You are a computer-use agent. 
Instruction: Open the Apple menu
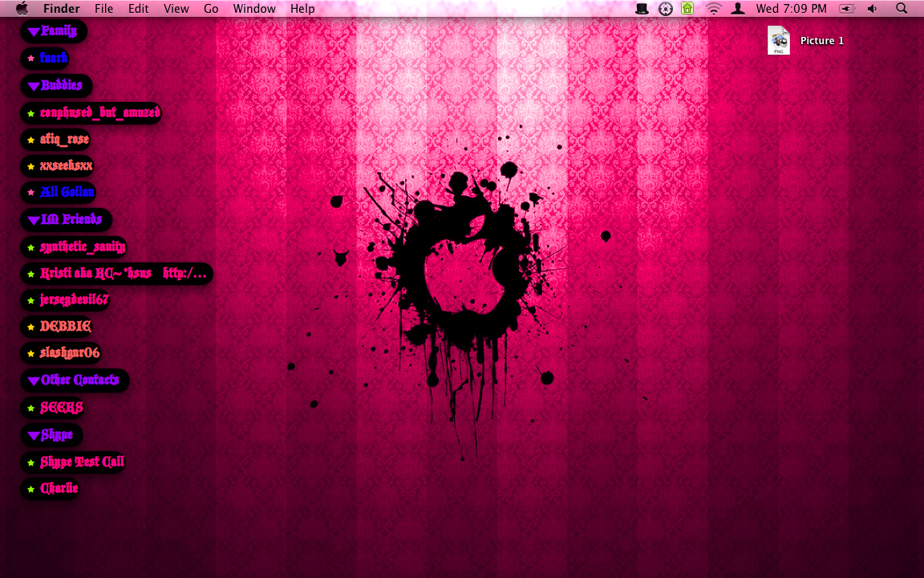click(x=21, y=8)
